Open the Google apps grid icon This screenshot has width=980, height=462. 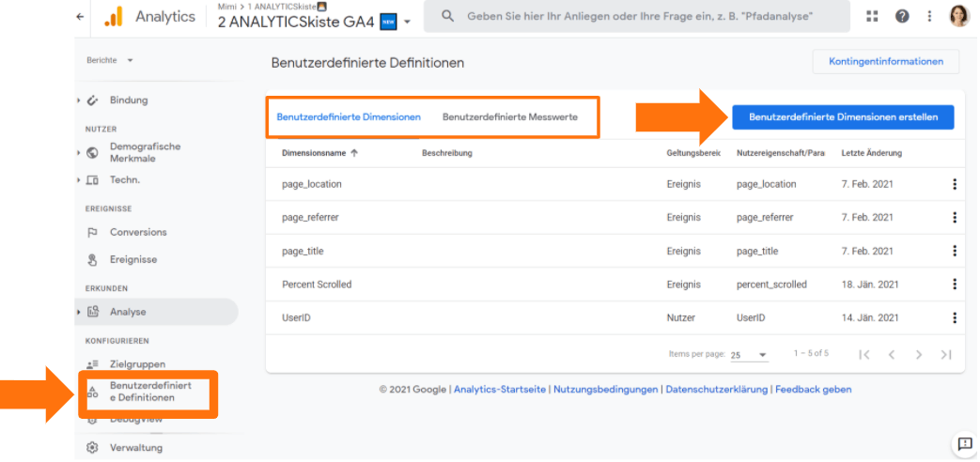click(872, 16)
